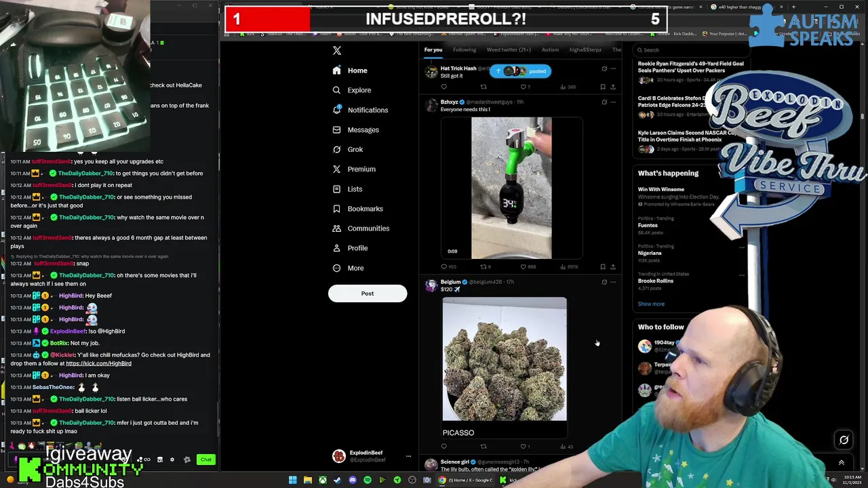This screenshot has height=488, width=868.
Task: Open ExplodinBeef account switcher menu
Action: pos(408,456)
